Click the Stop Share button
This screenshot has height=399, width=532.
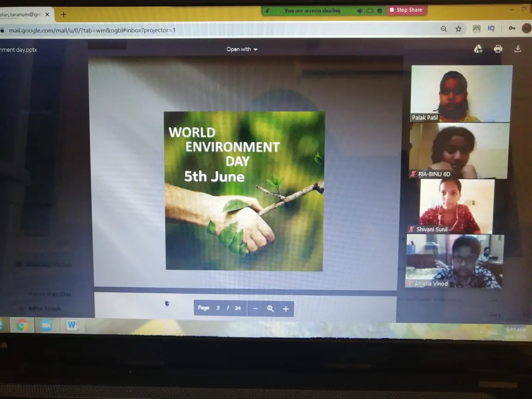[406, 10]
